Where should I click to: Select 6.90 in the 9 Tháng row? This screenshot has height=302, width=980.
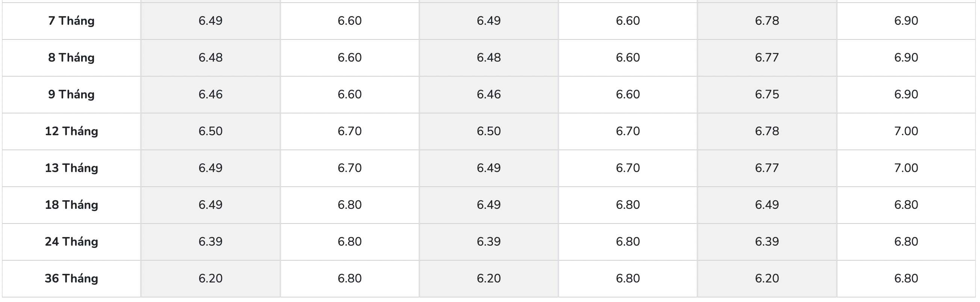(906, 94)
